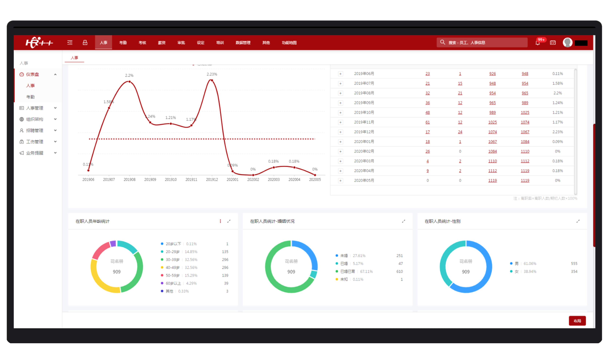Open the notification bell with 99+ badge
Viewport: 609px width, 364px height.
538,42
